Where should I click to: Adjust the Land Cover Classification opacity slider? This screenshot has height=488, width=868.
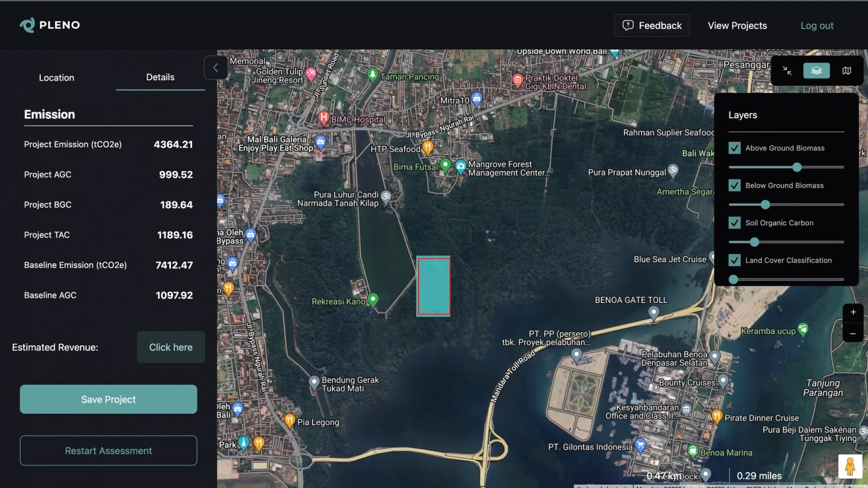(733, 280)
